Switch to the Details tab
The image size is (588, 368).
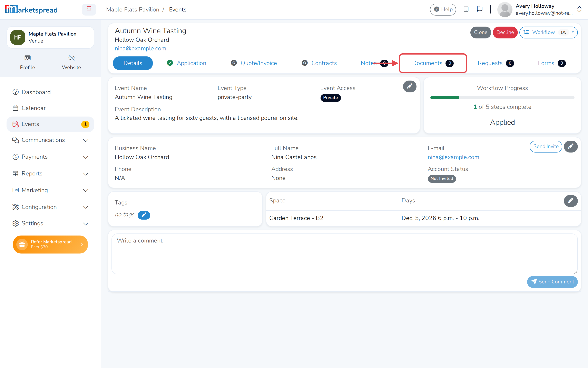point(133,63)
